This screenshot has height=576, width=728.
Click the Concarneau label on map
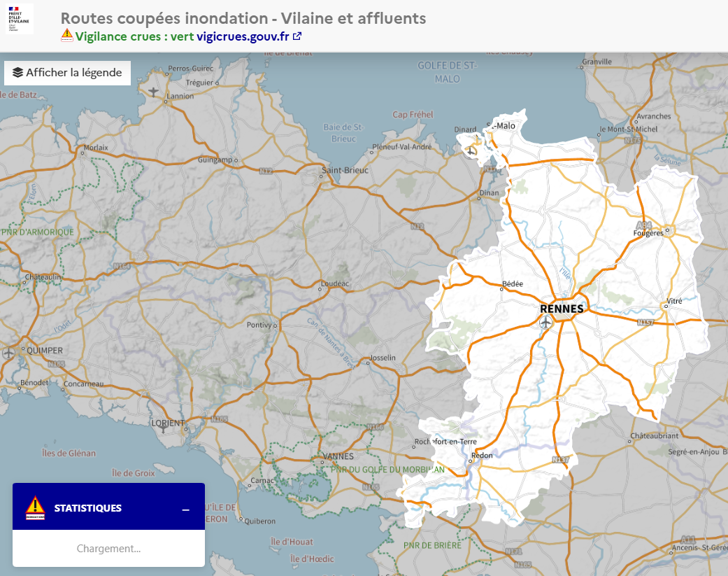pyautogui.click(x=84, y=384)
